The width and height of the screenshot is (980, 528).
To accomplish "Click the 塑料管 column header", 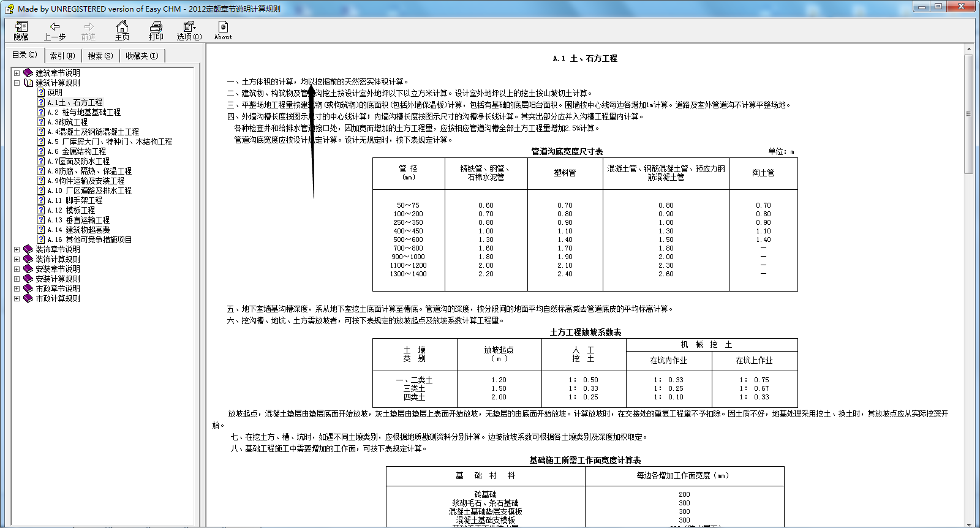I will pyautogui.click(x=565, y=173).
